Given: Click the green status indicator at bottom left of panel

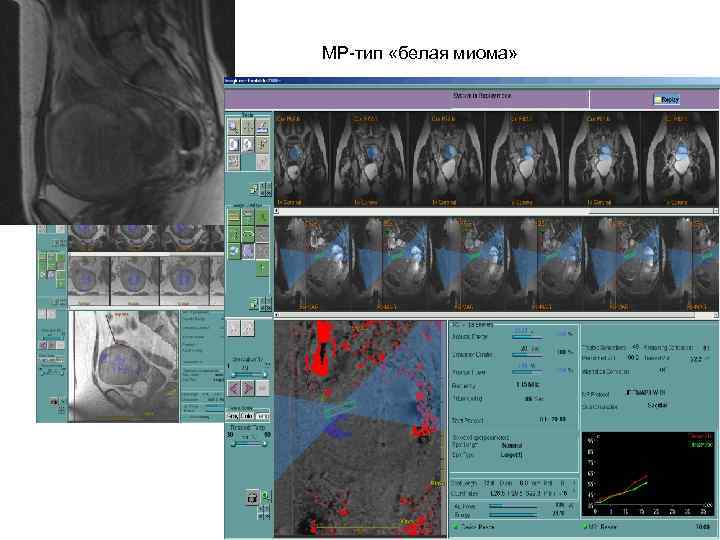Looking at the screenshot, I should 456,527.
